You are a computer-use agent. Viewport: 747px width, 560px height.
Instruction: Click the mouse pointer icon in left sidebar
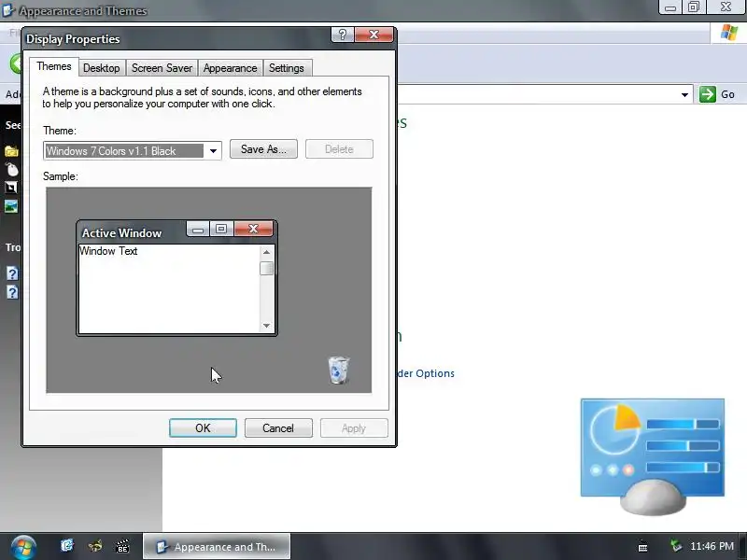pos(12,169)
